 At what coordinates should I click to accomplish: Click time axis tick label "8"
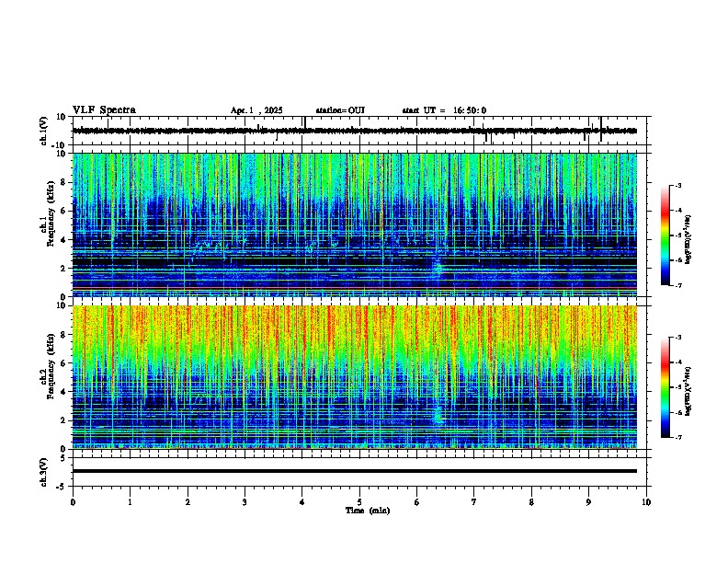coord(531,502)
